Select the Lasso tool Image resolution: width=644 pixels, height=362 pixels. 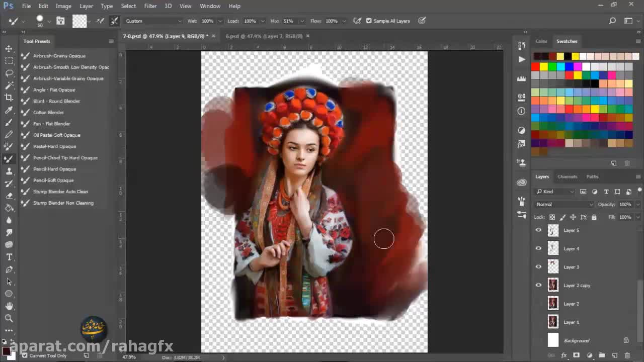(9, 73)
